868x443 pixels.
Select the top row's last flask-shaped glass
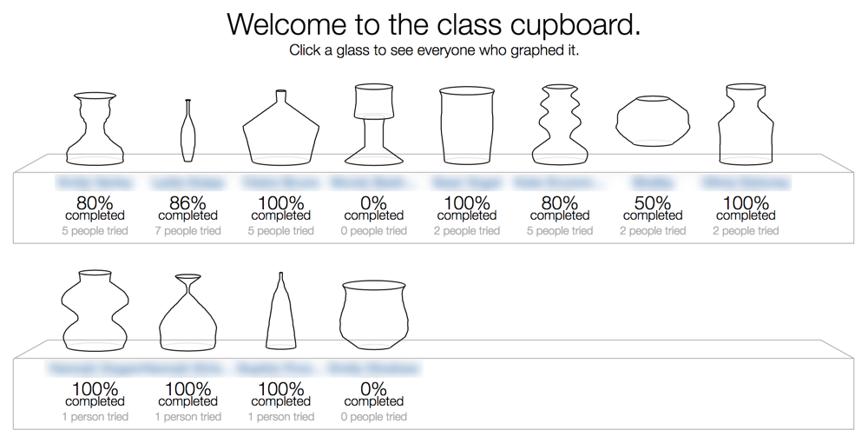click(745, 124)
